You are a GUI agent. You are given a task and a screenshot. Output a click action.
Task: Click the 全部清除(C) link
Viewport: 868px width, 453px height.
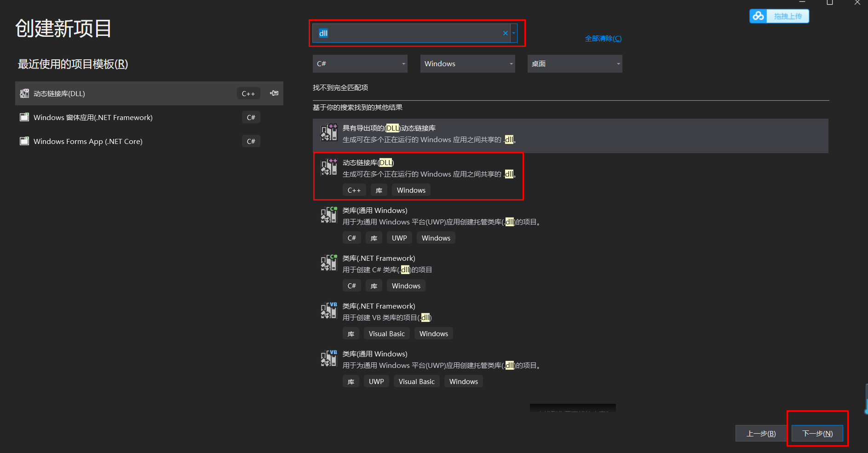click(x=603, y=38)
